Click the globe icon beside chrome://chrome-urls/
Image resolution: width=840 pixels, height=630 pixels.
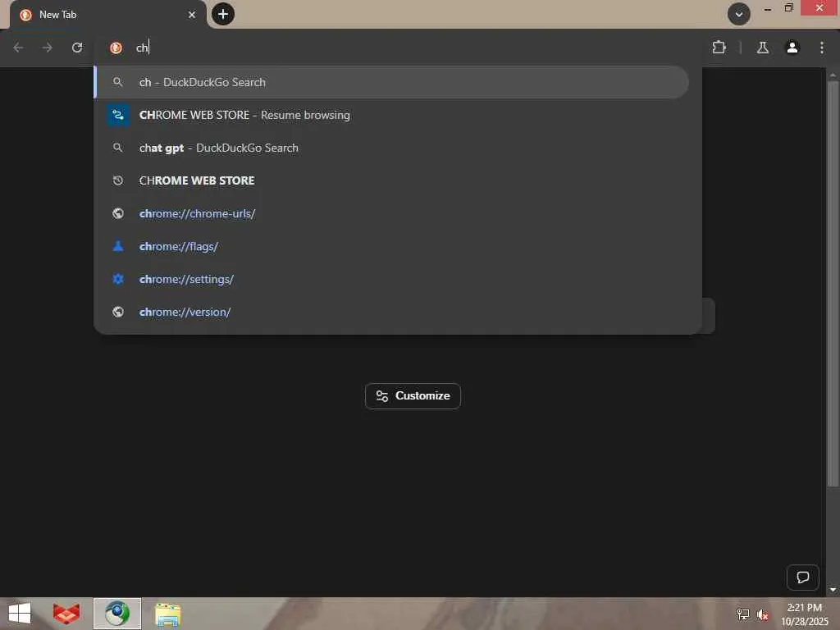click(118, 213)
